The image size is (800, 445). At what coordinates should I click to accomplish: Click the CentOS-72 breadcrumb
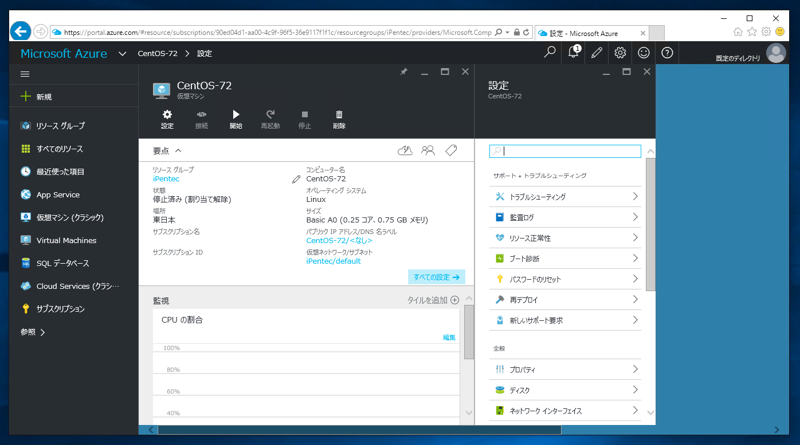click(158, 54)
